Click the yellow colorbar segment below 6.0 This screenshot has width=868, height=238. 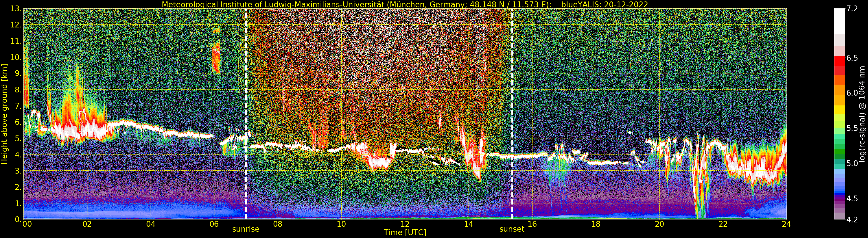click(x=839, y=110)
